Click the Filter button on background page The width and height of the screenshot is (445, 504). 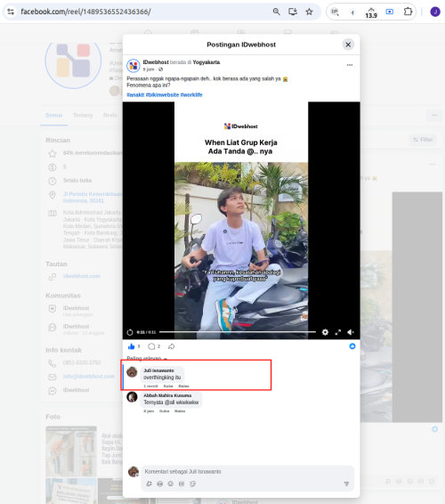pyautogui.click(x=423, y=140)
